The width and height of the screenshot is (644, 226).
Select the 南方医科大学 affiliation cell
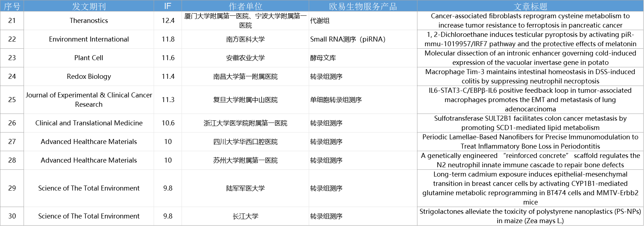click(x=245, y=39)
